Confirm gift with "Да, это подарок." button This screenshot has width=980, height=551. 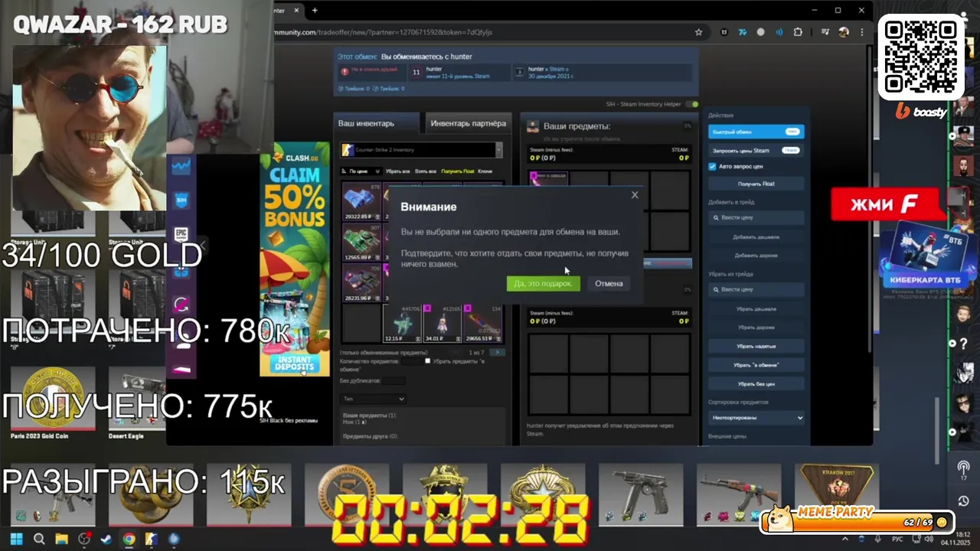pos(543,283)
